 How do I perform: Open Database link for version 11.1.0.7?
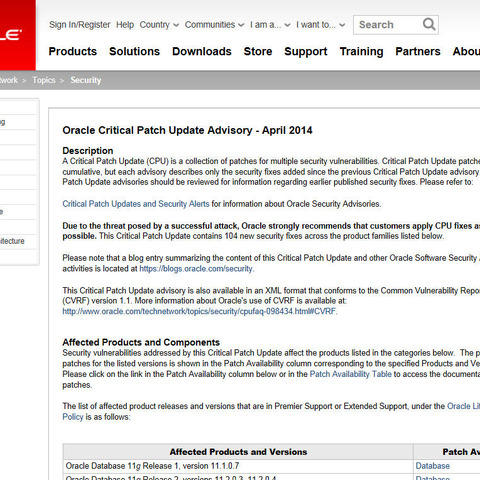(432, 466)
